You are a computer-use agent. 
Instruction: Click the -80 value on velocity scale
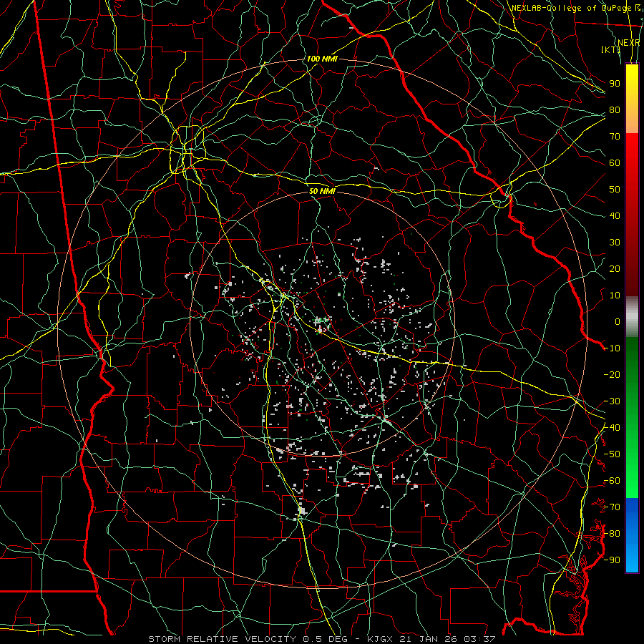coord(612,534)
